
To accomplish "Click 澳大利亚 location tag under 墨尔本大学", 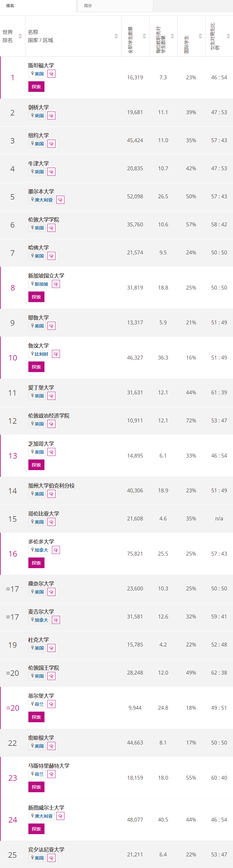I will click(x=42, y=200).
